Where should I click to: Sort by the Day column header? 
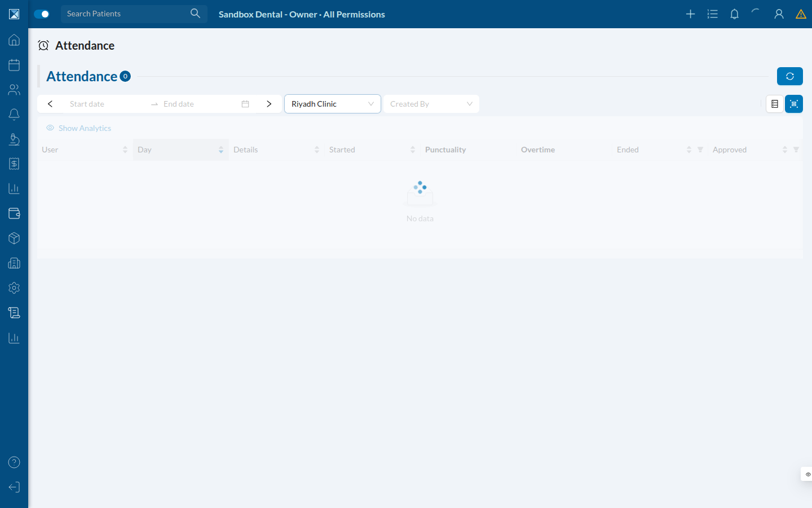[181, 150]
